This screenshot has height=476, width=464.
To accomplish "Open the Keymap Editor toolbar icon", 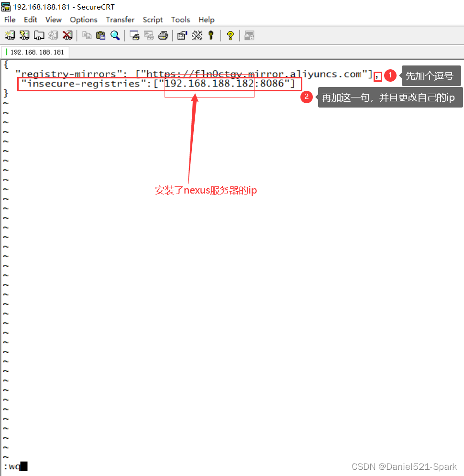I will pyautogui.click(x=197, y=35).
